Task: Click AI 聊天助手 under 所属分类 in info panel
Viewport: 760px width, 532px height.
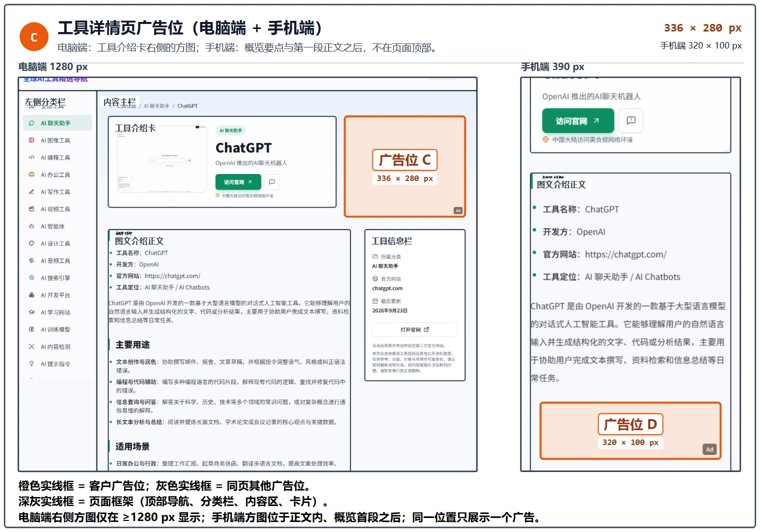Action: 385,266
